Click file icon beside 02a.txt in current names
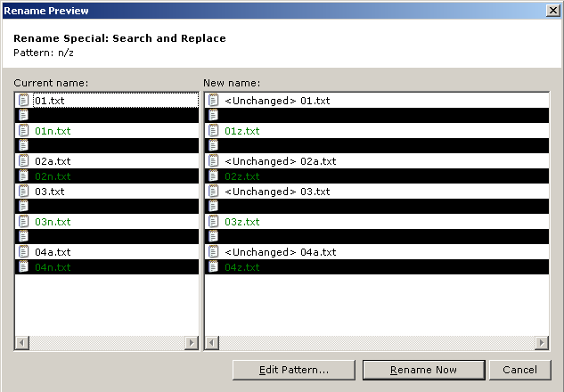Screen dimensions: 564x392 click(24, 161)
